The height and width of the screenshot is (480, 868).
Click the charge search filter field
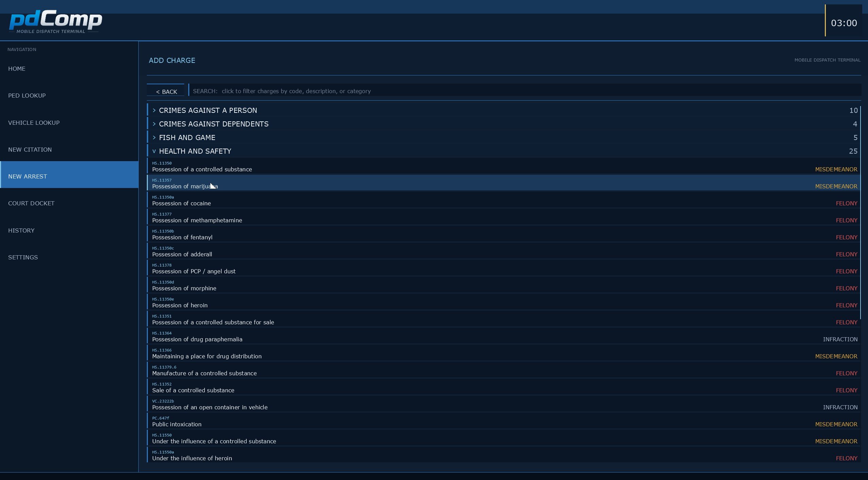[x=525, y=91]
